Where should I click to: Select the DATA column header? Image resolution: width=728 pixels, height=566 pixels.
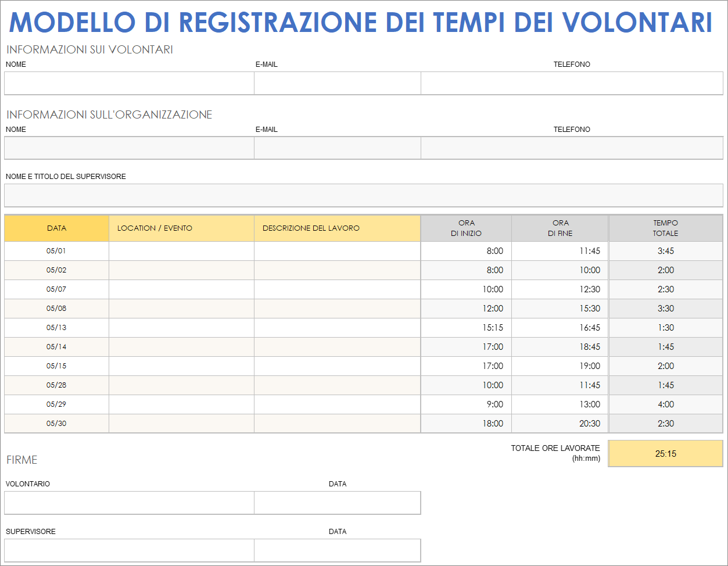click(56, 228)
